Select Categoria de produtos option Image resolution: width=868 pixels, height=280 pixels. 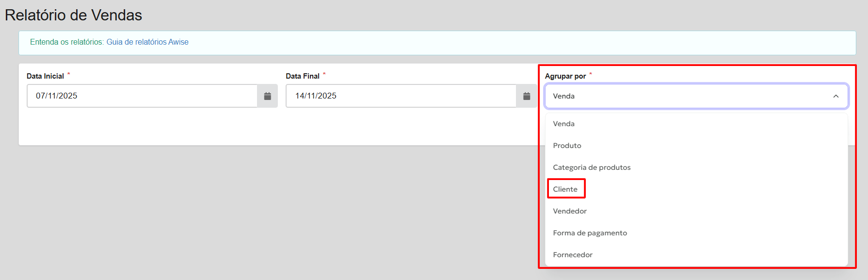[592, 167]
